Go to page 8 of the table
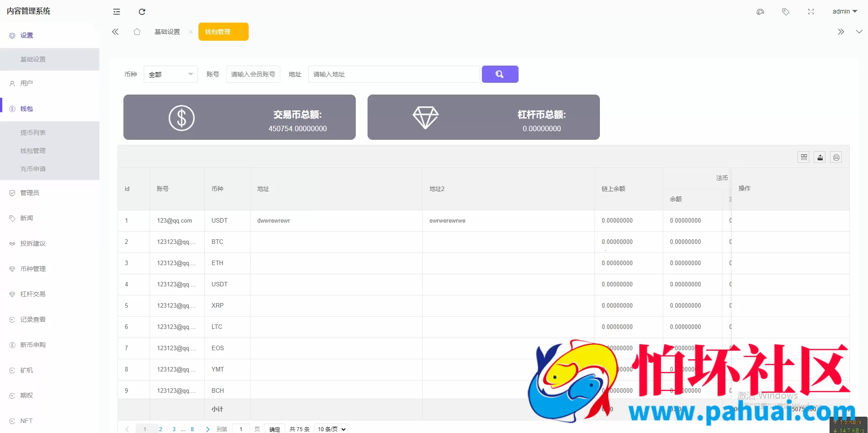The image size is (868, 433). click(192, 429)
